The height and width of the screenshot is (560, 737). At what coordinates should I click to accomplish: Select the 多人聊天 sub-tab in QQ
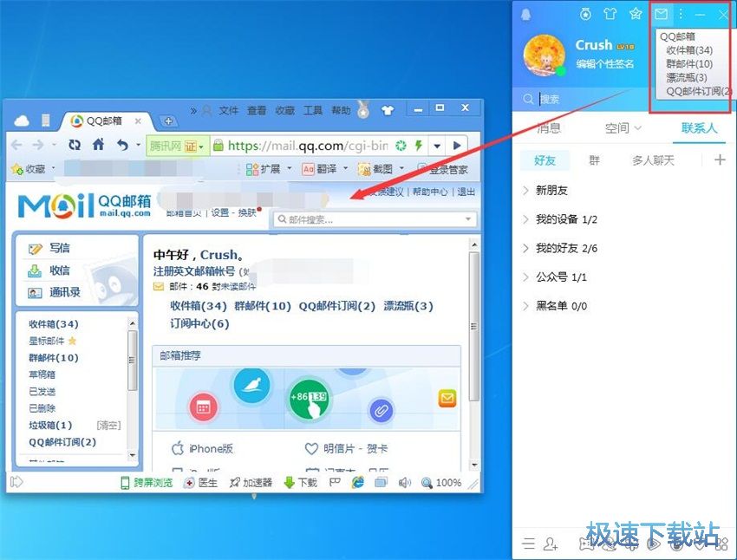coord(653,160)
